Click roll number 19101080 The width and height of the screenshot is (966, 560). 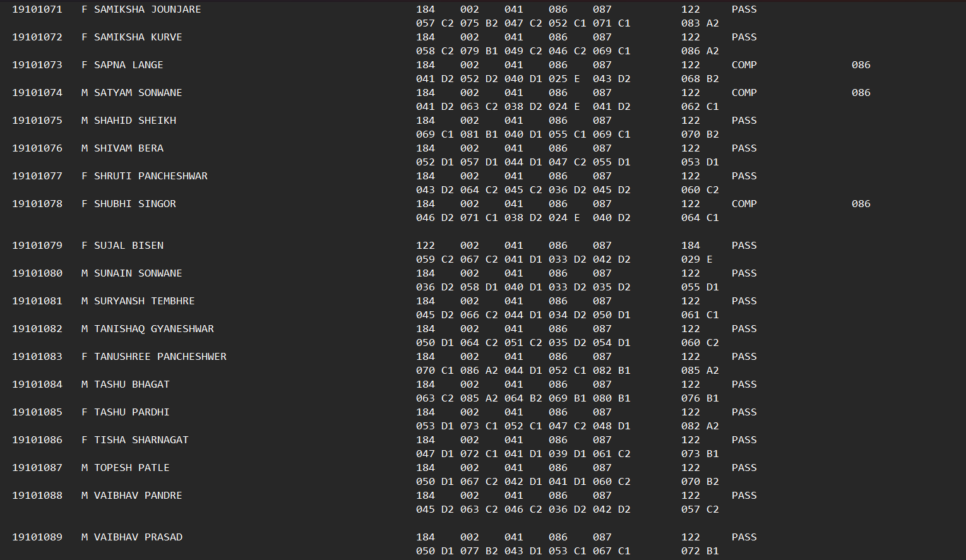click(37, 273)
